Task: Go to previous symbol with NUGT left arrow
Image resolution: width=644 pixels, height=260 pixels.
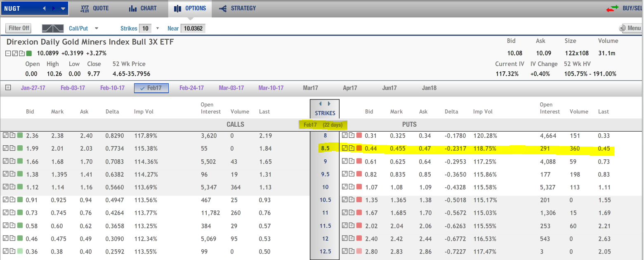Action: tap(45, 8)
